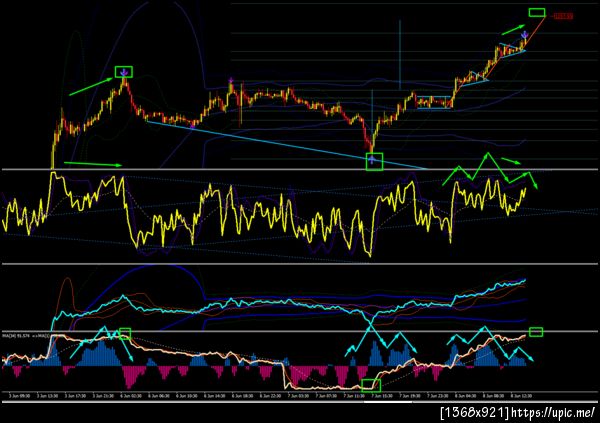Viewport: 600px width, 423px height.
Task: Click the MA indicator label in bottom panel
Action: tap(26, 336)
